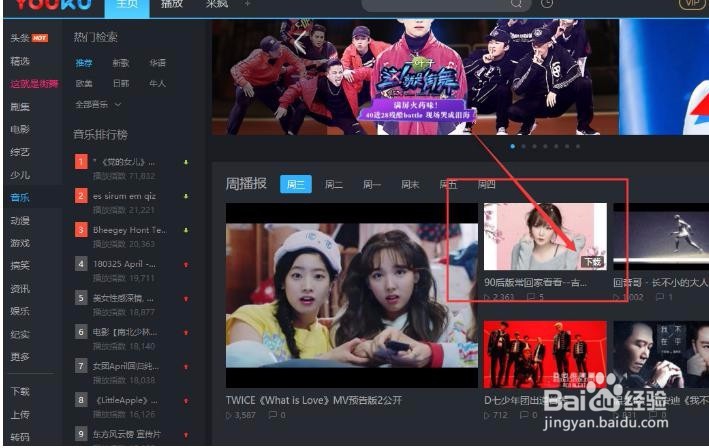Expand the 全部音乐 dropdown
The image size is (709, 448).
pos(98,104)
